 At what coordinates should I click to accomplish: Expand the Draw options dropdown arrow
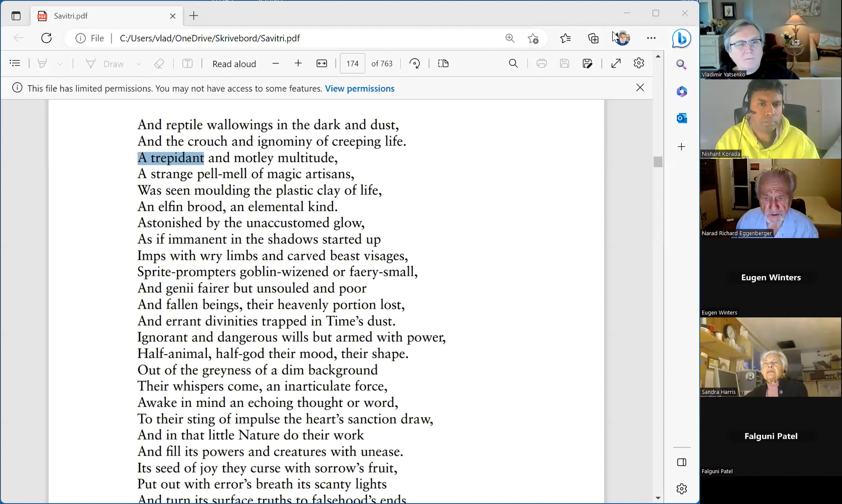click(x=139, y=64)
